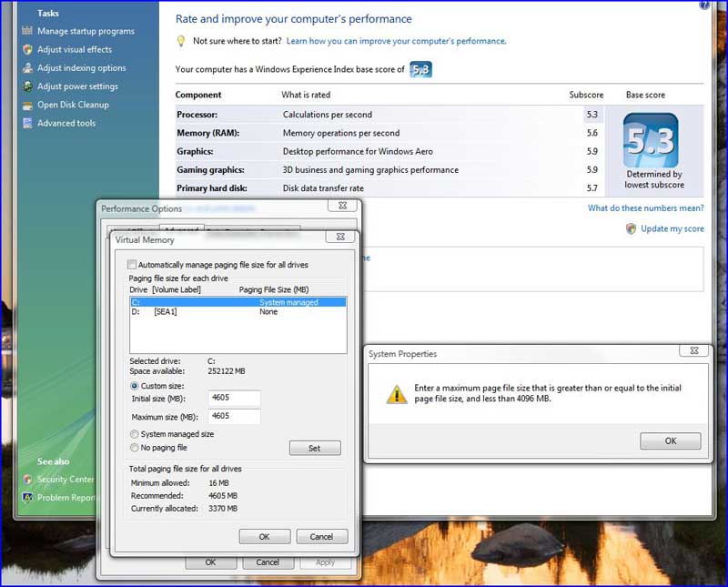Click the Memory (RAM) row
This screenshot has height=587, width=728.
(389, 133)
